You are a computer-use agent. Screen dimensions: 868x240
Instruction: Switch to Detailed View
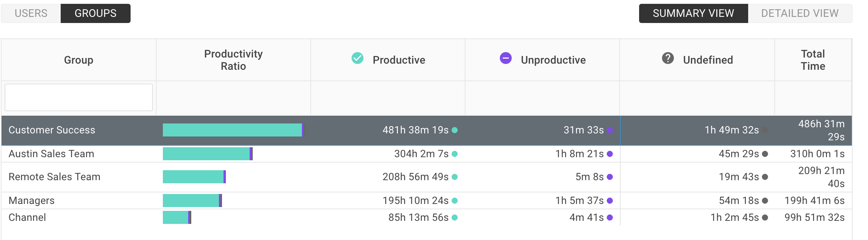800,13
